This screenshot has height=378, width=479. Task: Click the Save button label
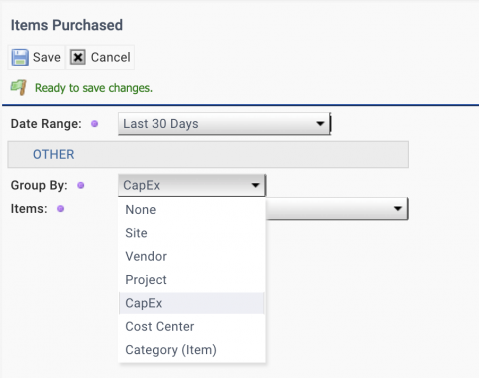(x=47, y=57)
